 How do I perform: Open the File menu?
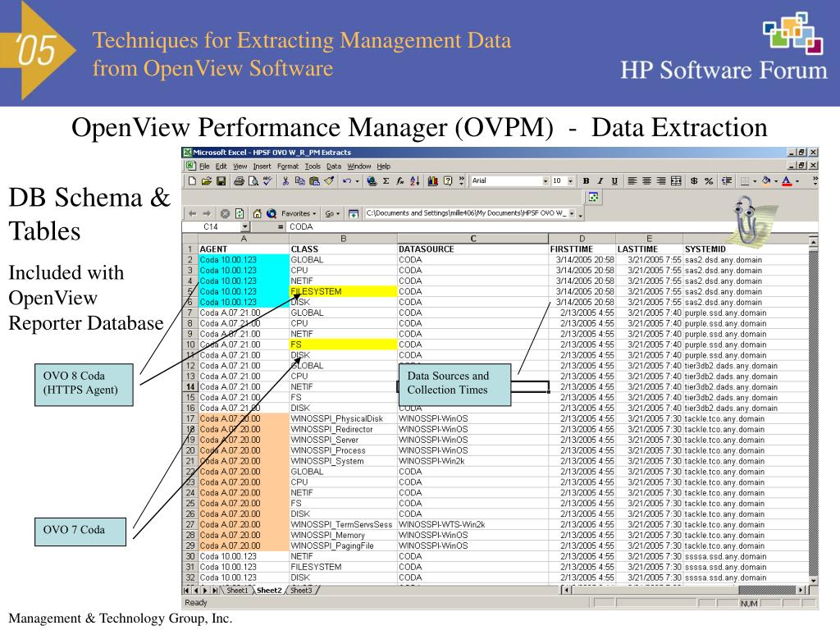click(x=204, y=167)
